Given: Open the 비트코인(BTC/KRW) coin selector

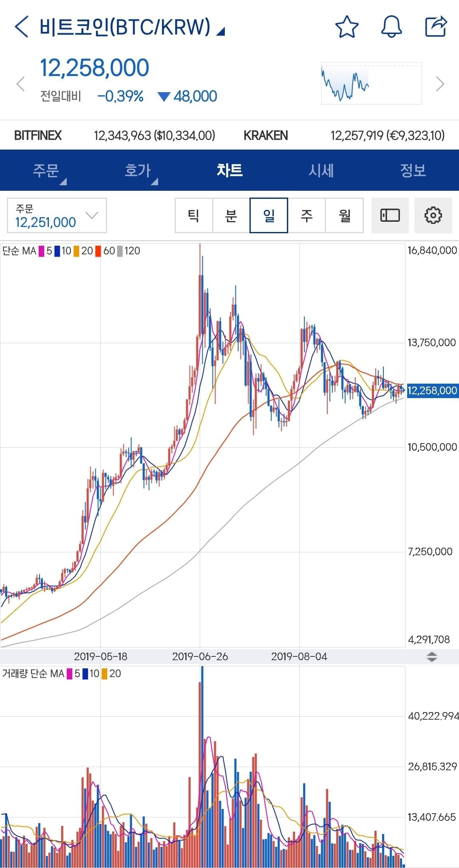Looking at the screenshot, I should (132, 28).
